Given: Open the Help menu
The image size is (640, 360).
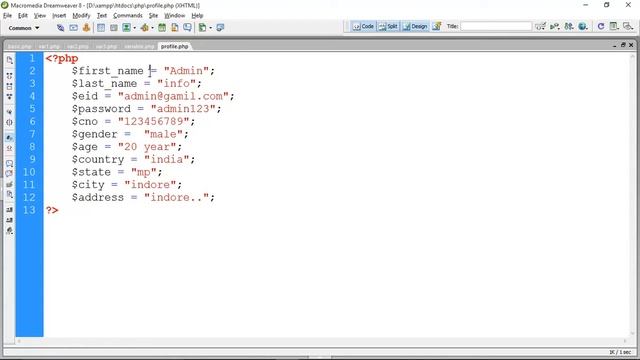Looking at the screenshot, I should click(x=197, y=16).
